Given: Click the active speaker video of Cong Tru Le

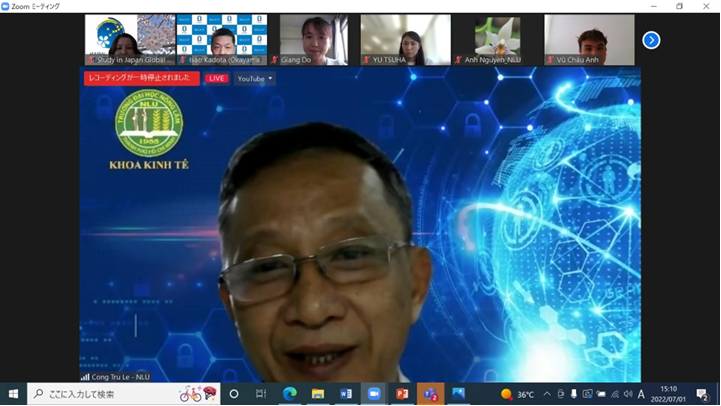Looking at the screenshot, I should [x=360, y=224].
